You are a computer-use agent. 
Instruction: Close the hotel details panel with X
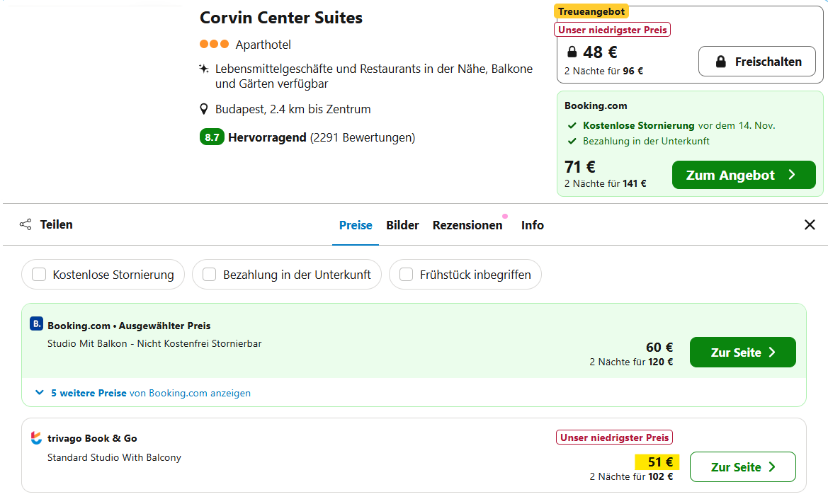point(810,224)
